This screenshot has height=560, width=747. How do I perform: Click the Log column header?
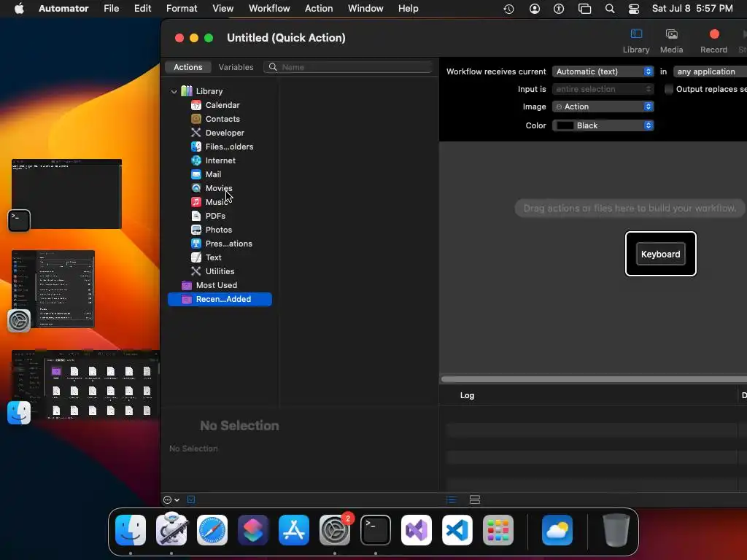pyautogui.click(x=467, y=394)
